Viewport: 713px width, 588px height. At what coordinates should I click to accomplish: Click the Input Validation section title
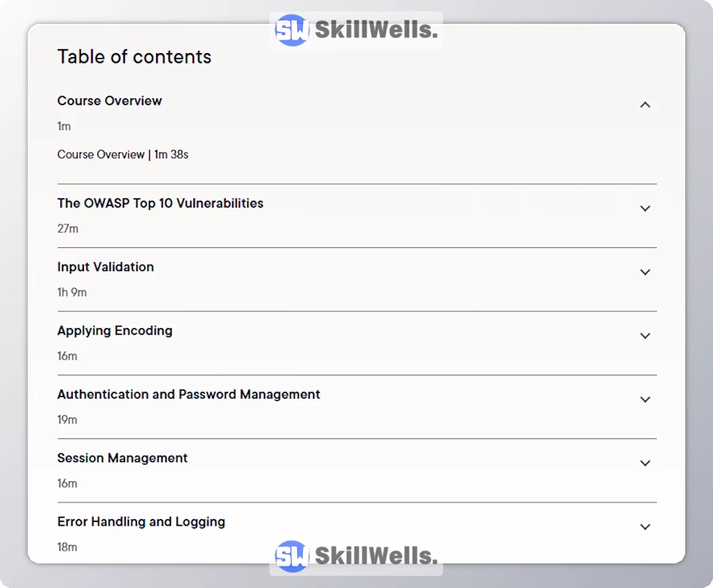click(105, 267)
